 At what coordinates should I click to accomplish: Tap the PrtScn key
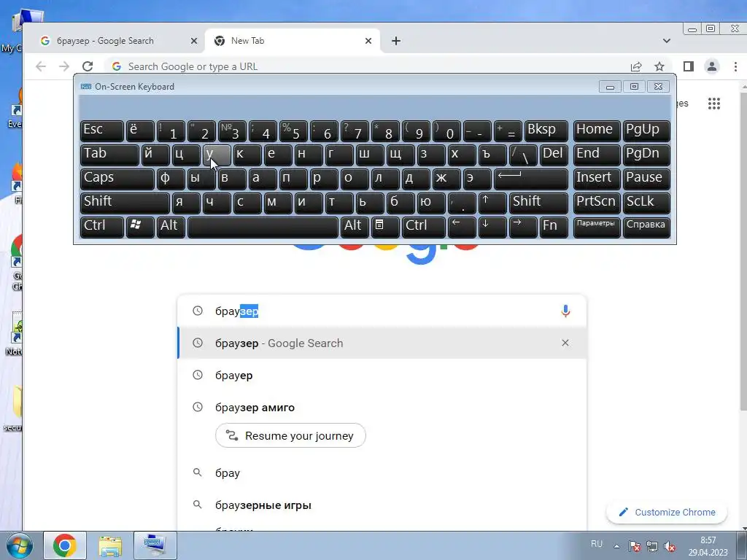pyautogui.click(x=597, y=203)
